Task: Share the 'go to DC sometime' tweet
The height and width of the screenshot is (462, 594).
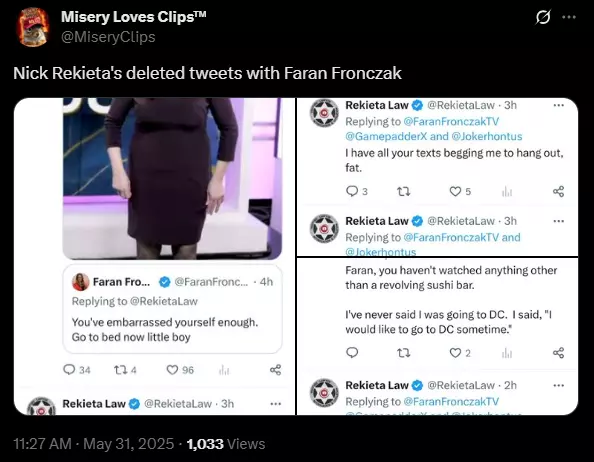Action: 558,353
